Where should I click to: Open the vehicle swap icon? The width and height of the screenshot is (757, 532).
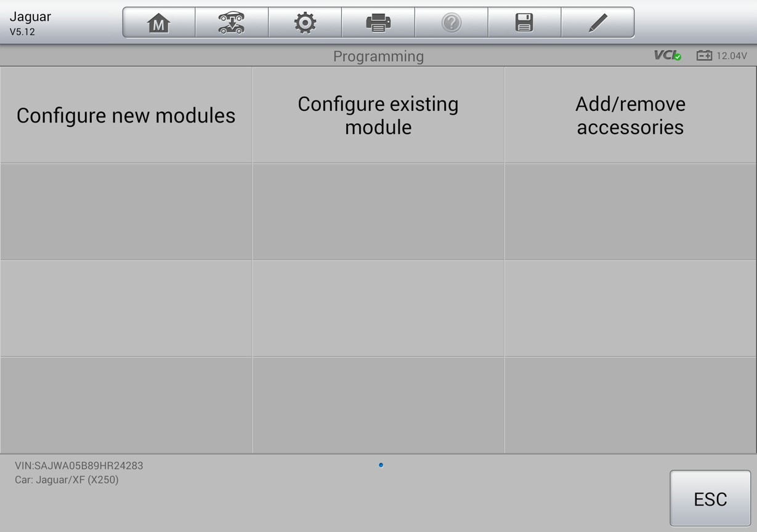point(232,23)
